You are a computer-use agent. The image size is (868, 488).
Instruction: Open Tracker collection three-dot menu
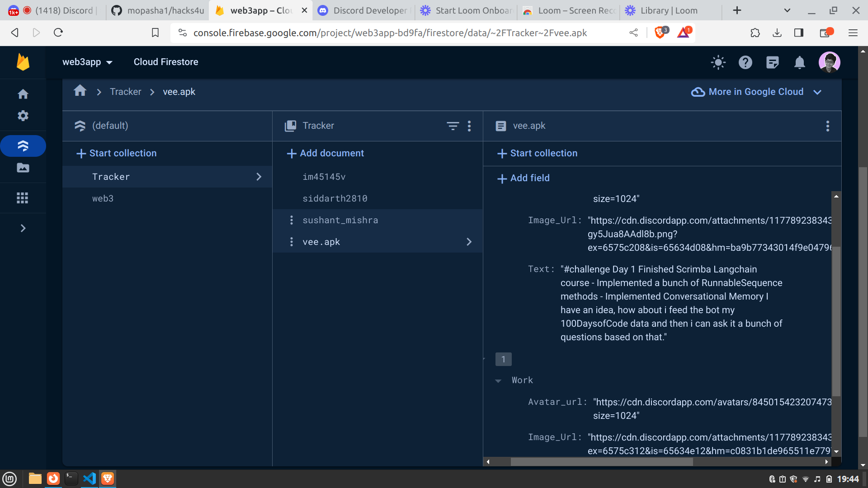(x=469, y=126)
